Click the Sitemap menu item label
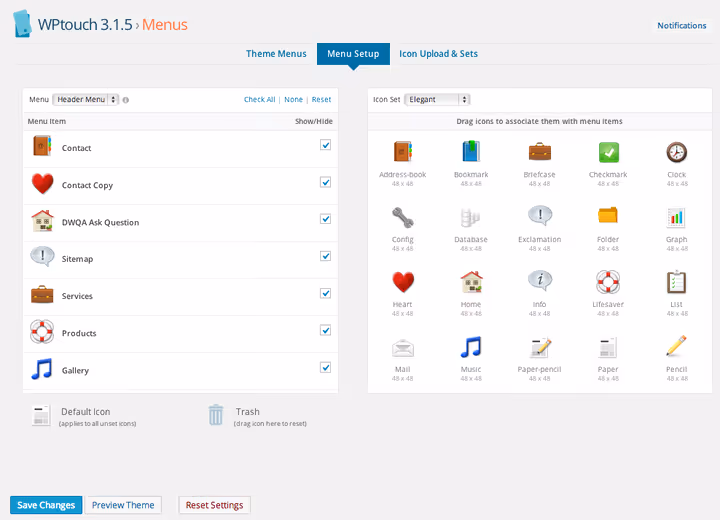720x520 pixels. [77, 259]
